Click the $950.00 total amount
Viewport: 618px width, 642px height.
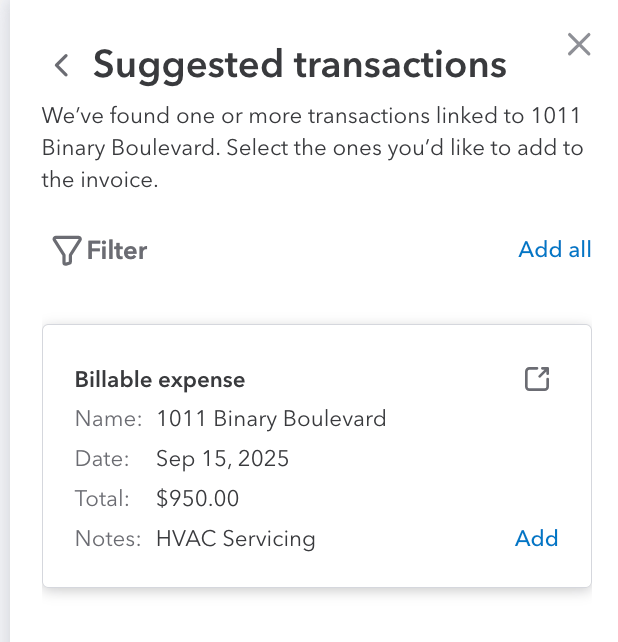tap(197, 498)
